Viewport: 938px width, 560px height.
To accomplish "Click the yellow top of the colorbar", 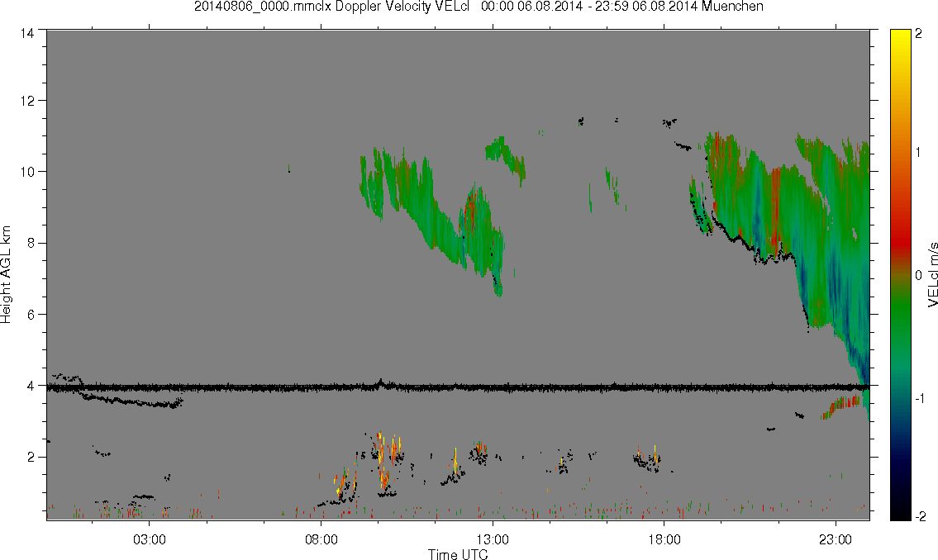I will point(900,36).
